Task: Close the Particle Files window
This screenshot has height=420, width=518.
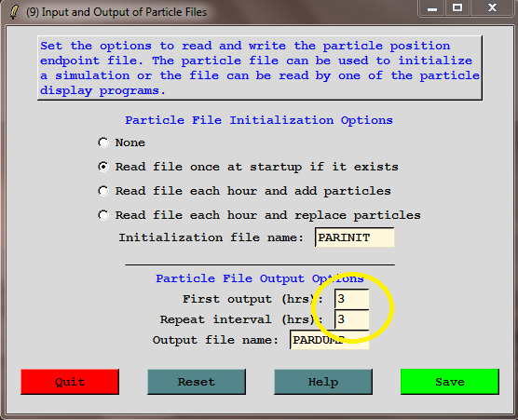Action: tap(493, 8)
